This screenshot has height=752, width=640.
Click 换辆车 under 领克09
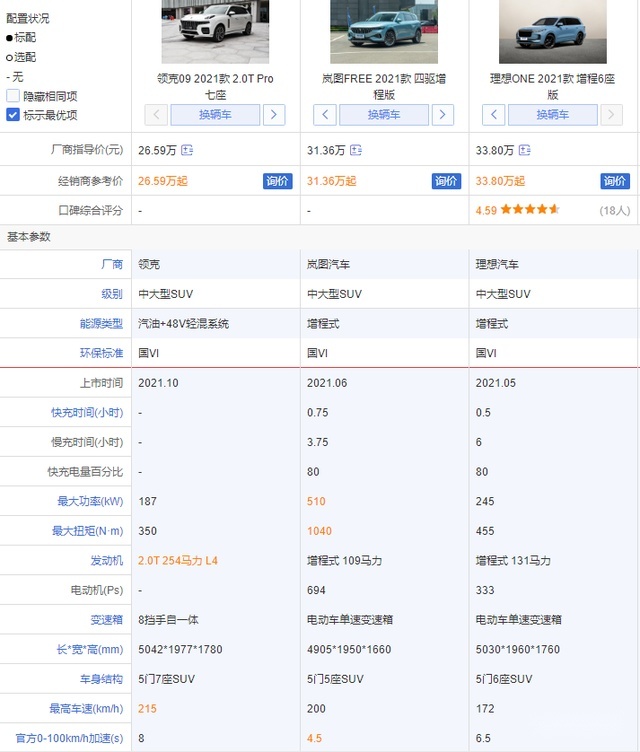(x=215, y=115)
